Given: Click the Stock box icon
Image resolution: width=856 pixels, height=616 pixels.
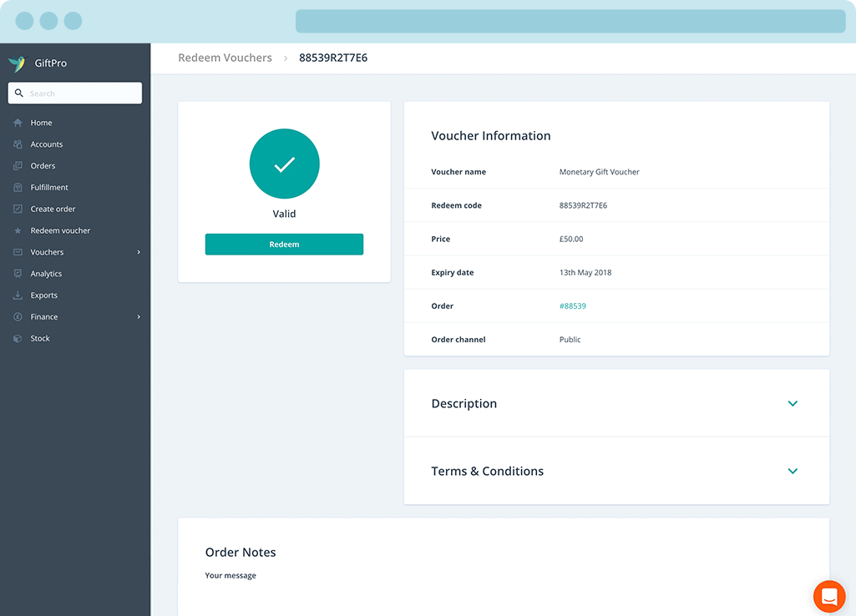Looking at the screenshot, I should click(18, 338).
